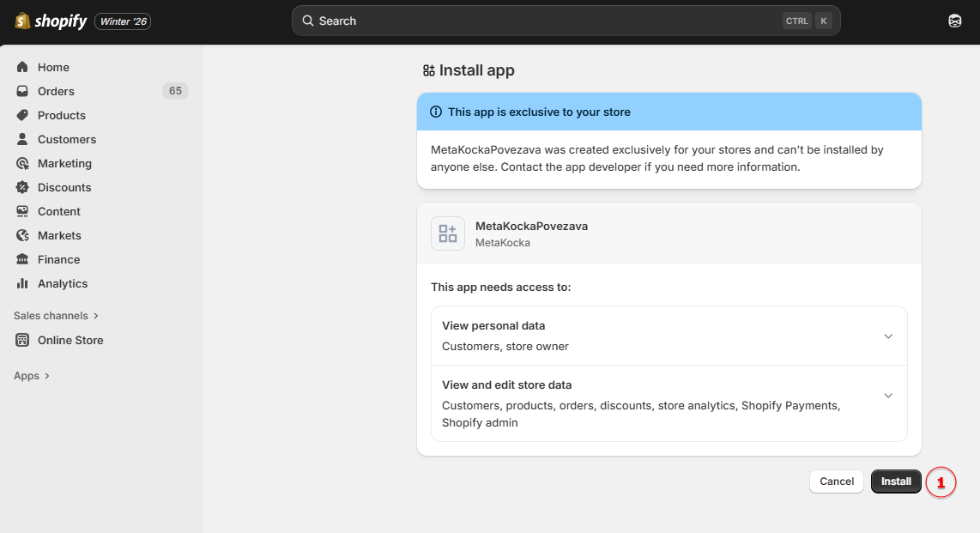This screenshot has height=533, width=980.
Task: Click the Marketing target icon
Action: click(x=22, y=163)
